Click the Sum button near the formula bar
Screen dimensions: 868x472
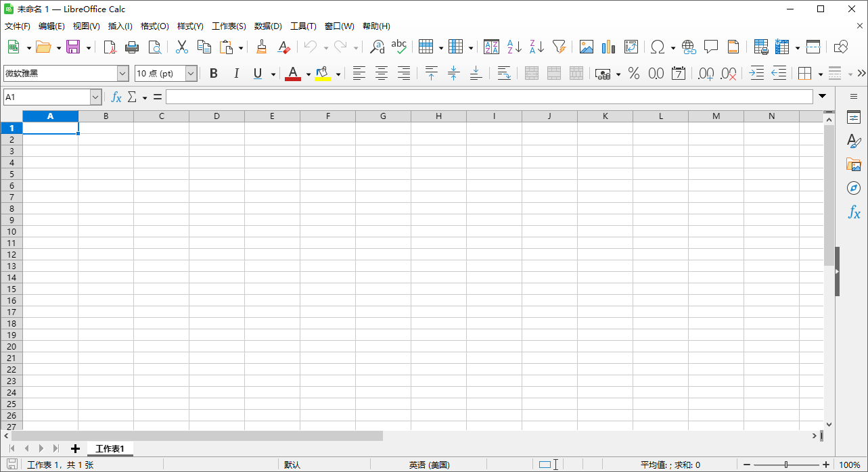(133, 97)
